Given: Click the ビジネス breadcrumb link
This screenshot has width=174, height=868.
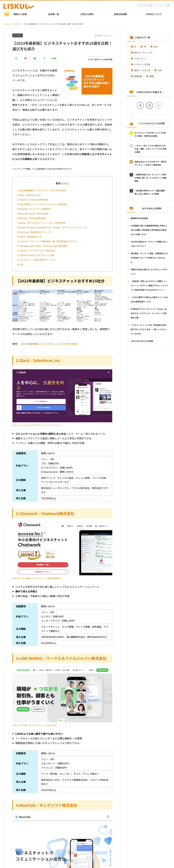Looking at the screenshot, I should (x=16, y=24).
